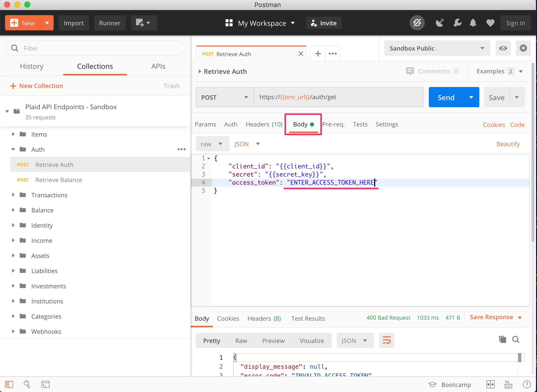Viewport: 537px width, 392px height.
Task: Select the Raw response view
Action: [x=241, y=340]
